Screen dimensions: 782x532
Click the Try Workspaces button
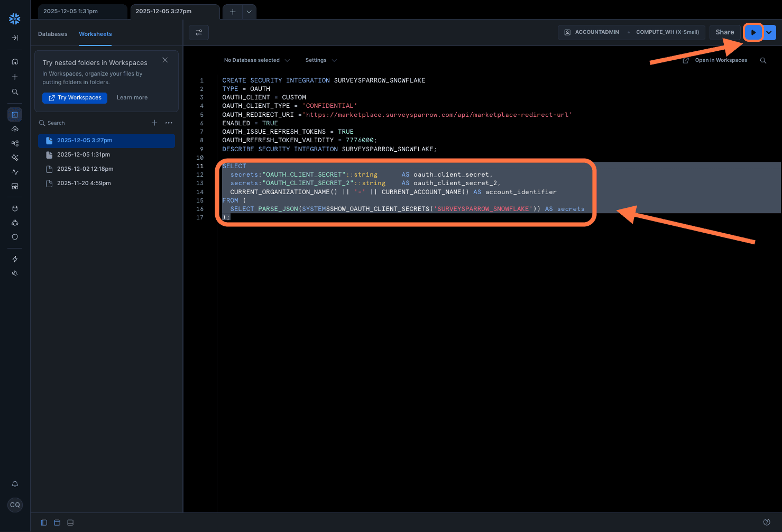pos(75,98)
